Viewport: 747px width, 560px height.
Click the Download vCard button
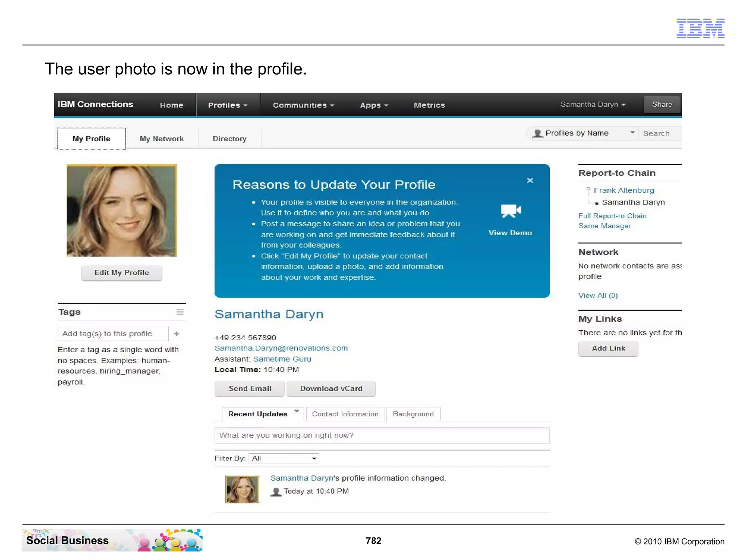[331, 389]
